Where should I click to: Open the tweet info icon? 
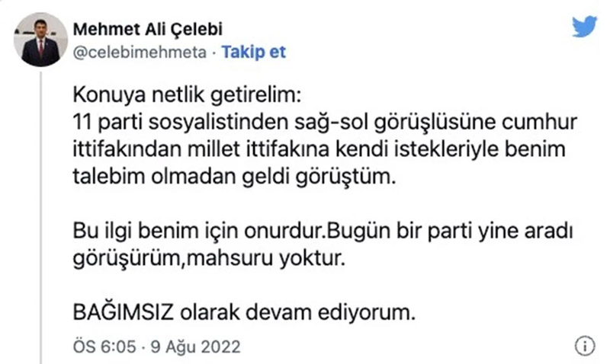tap(585, 346)
